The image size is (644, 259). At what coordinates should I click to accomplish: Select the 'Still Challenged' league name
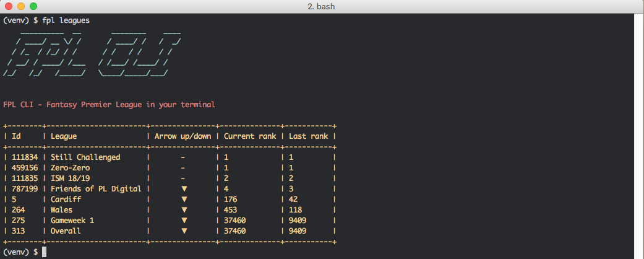click(x=85, y=157)
